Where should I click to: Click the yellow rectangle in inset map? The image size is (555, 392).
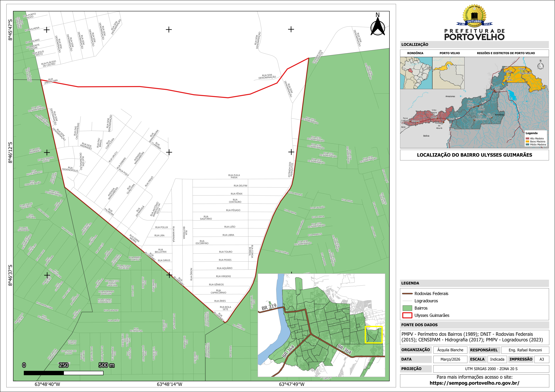pos(374,335)
